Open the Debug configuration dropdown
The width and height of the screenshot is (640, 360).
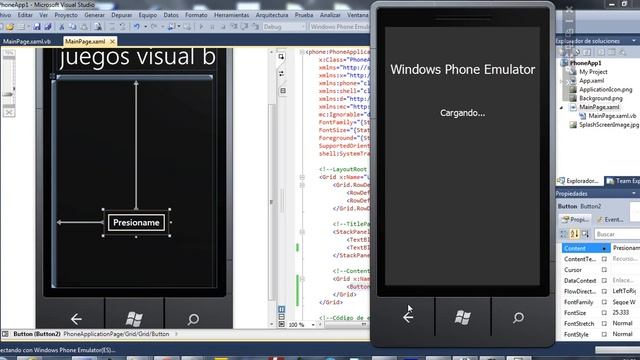pos(284,27)
